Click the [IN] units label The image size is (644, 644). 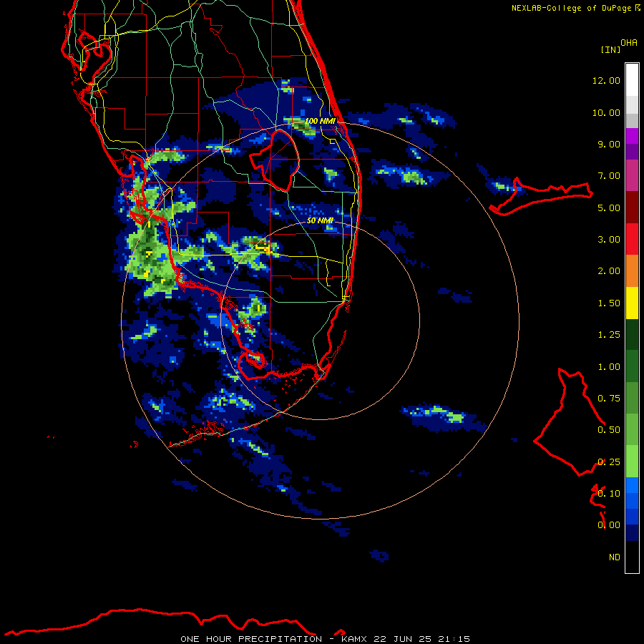(610, 49)
